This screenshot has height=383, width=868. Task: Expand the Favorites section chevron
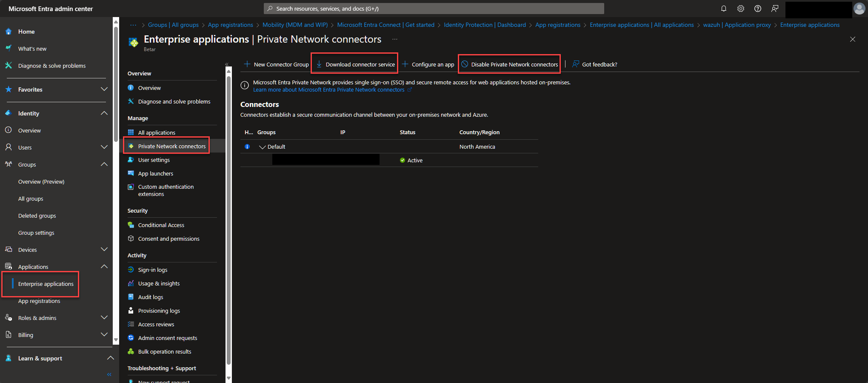pyautogui.click(x=104, y=89)
